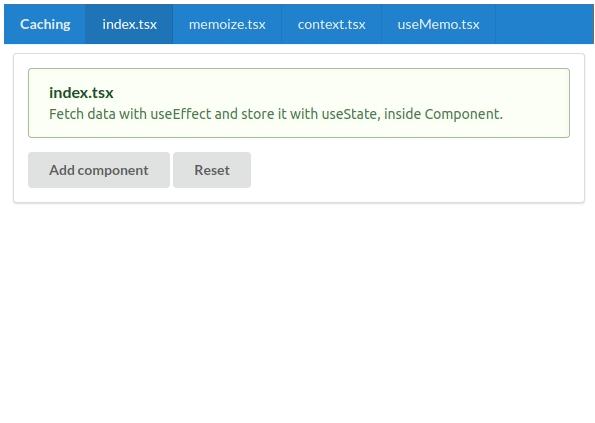The image size is (595, 423).
Task: Go to the useMemo.tsx tab
Action: pyautogui.click(x=438, y=24)
